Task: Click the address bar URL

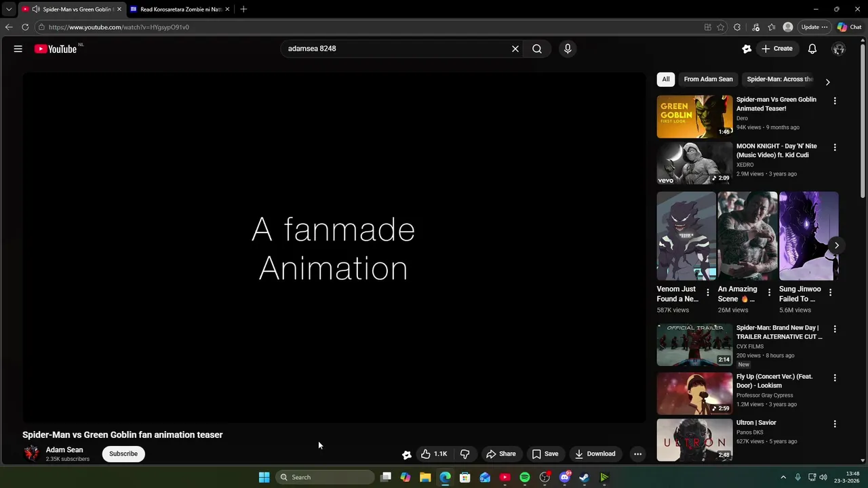Action: click(x=119, y=27)
